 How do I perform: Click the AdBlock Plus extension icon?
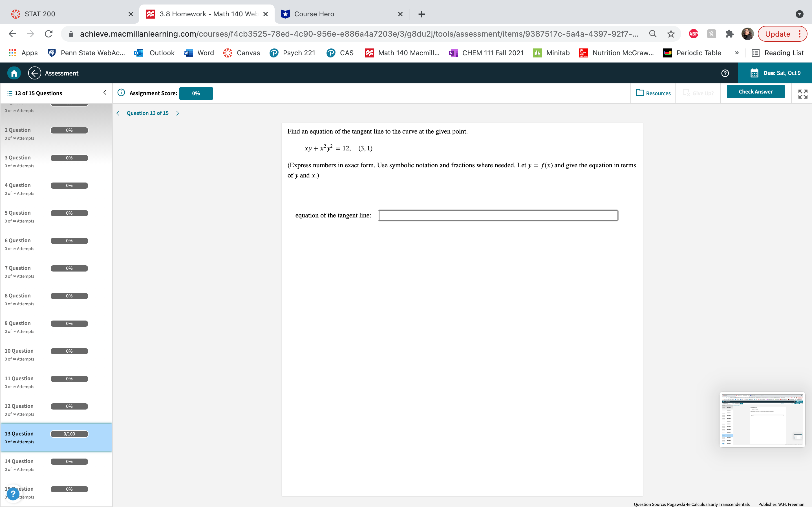[693, 34]
